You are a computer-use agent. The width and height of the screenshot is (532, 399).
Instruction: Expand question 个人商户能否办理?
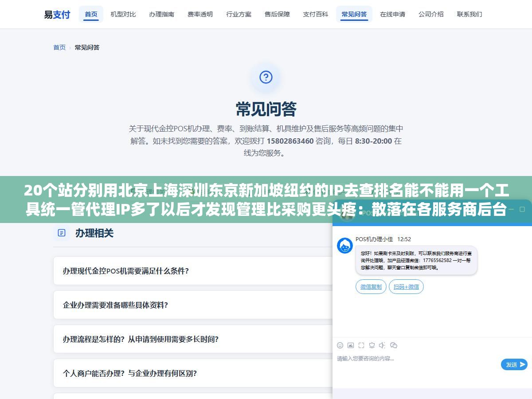tap(193, 373)
